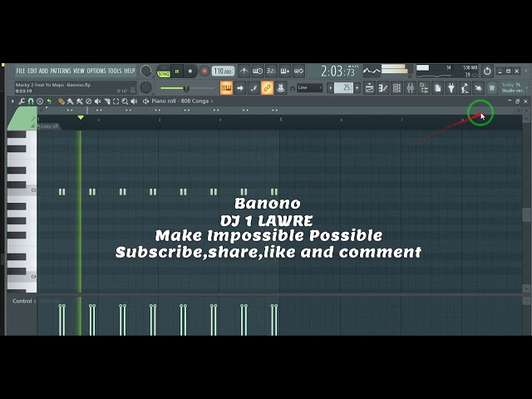
Task: Open the PATTERNS menu
Action: (x=61, y=71)
